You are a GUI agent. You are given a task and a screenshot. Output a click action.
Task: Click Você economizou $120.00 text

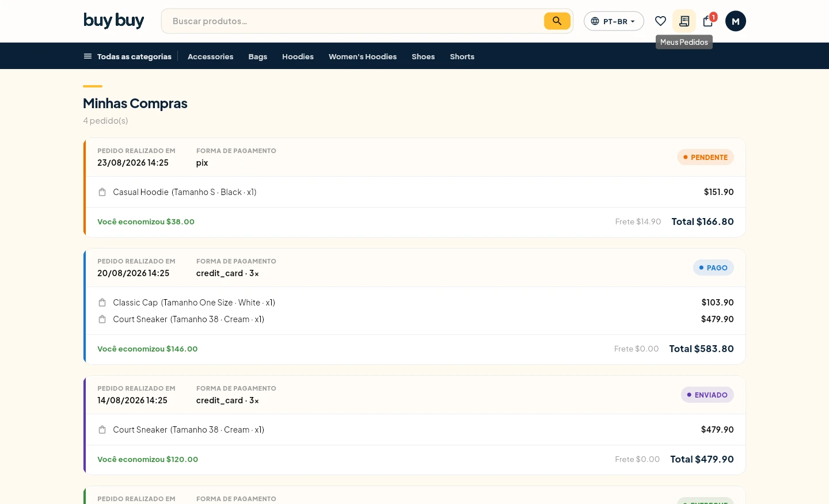(147, 459)
